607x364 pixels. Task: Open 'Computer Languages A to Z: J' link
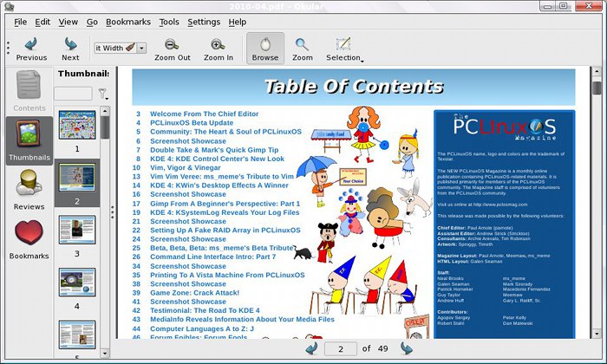202,328
